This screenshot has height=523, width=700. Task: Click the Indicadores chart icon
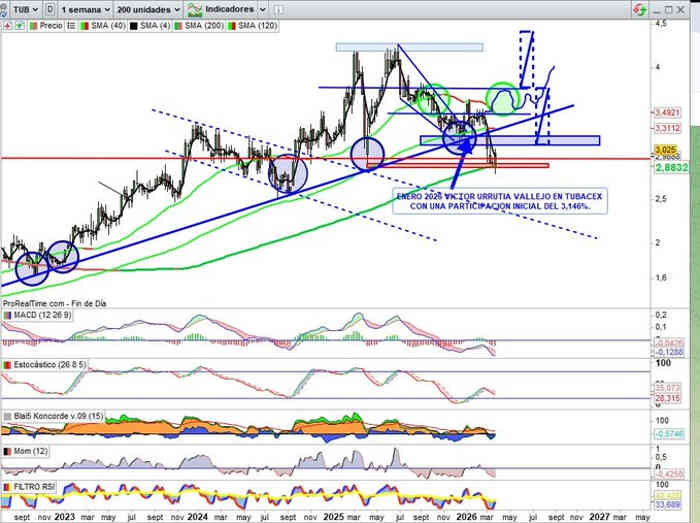194,8
